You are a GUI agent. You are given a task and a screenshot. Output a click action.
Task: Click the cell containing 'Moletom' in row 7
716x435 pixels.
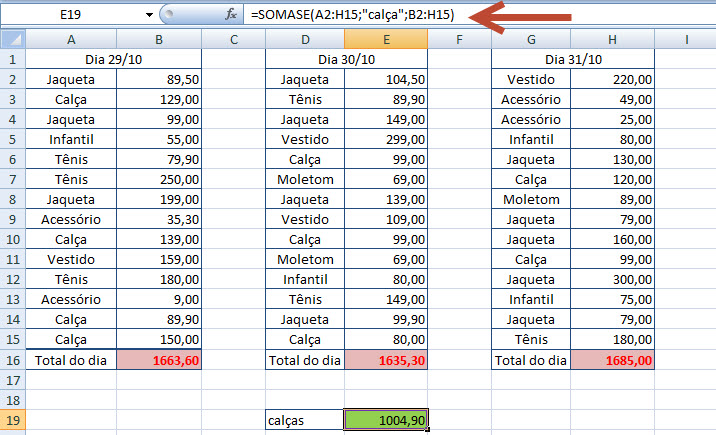[x=304, y=179]
